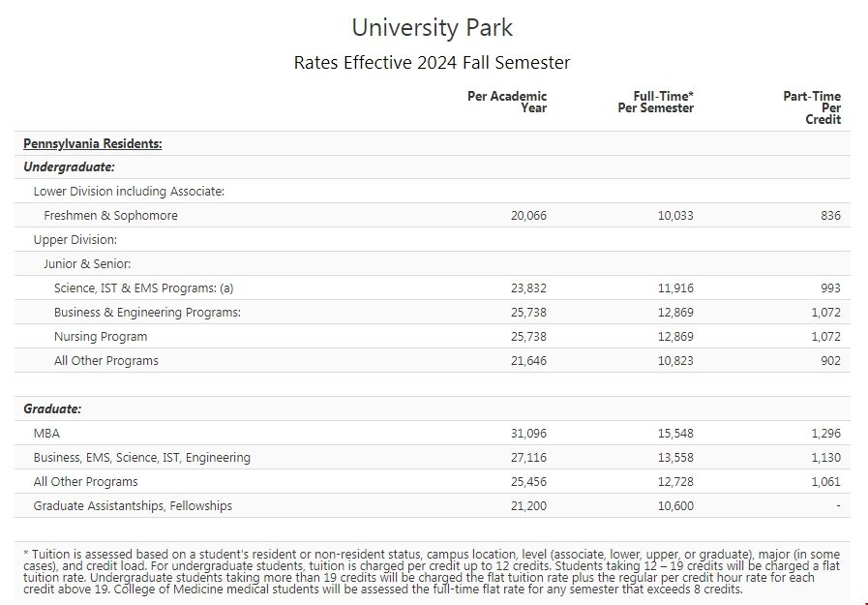
Task: Click the Business, EMS, Science, IST, Engineering row
Action: pos(141,458)
